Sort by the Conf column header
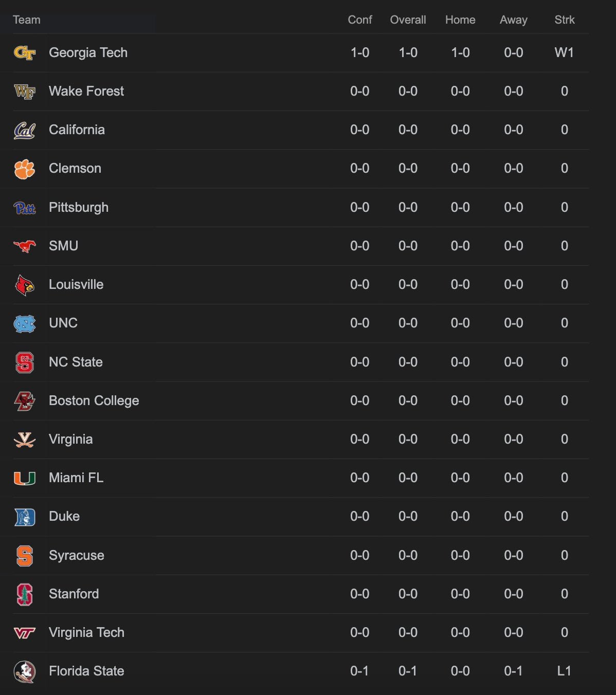Image resolution: width=616 pixels, height=695 pixels. coord(360,20)
